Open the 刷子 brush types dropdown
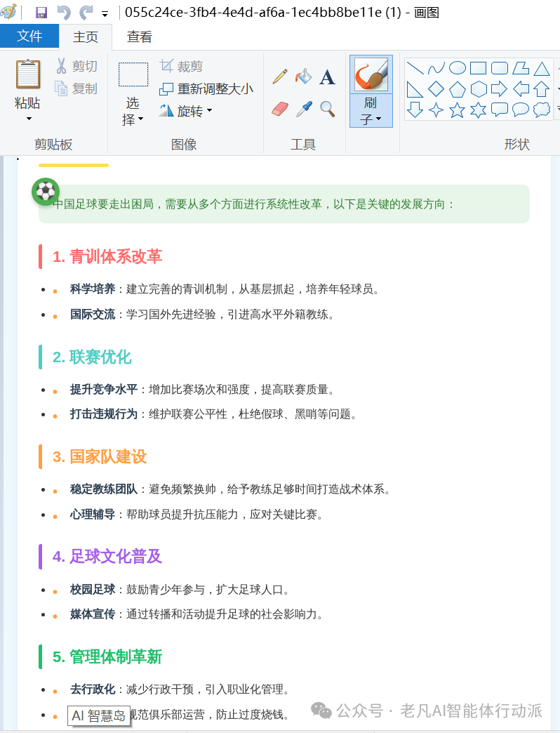 pos(371,111)
